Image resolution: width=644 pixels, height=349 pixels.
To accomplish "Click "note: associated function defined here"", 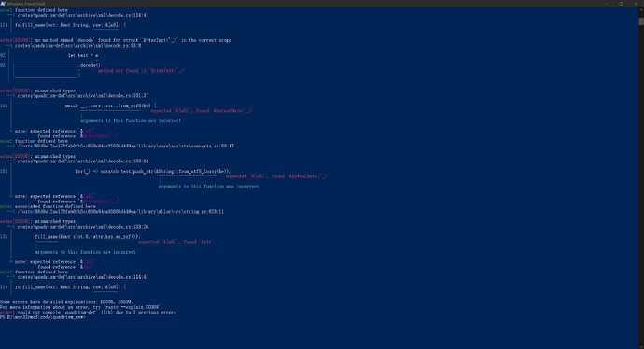I will 48,206.
